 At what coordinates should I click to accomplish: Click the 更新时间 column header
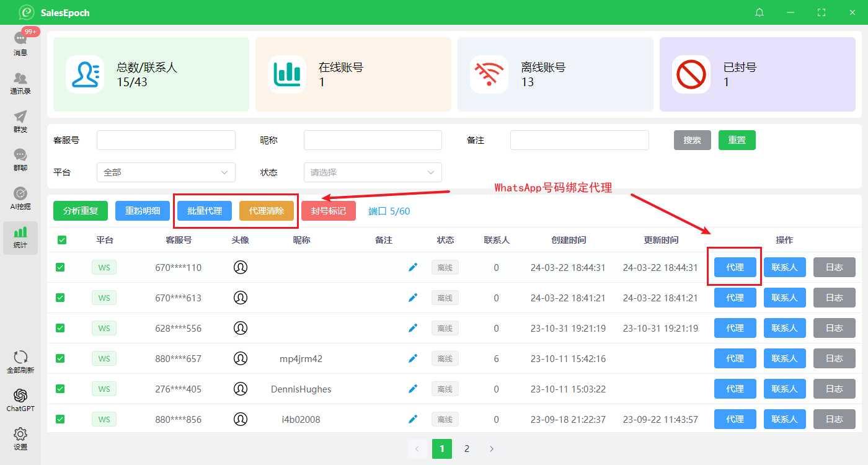pos(660,240)
